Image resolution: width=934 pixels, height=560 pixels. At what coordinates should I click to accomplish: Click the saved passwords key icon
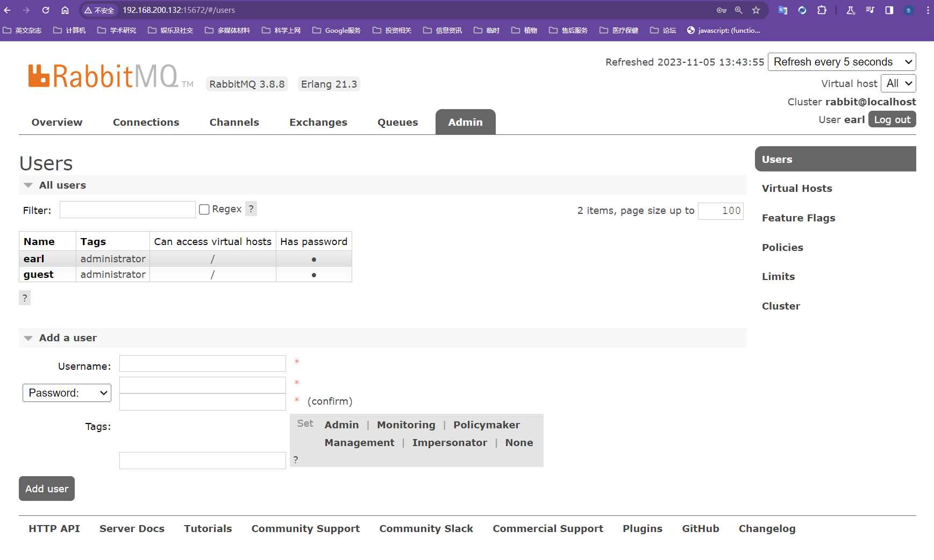[x=722, y=10]
